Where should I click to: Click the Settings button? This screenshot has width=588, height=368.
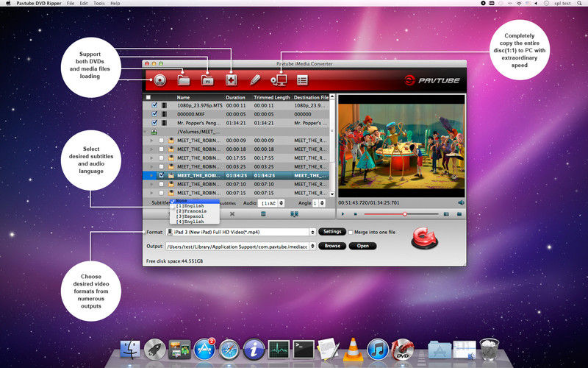(x=332, y=232)
